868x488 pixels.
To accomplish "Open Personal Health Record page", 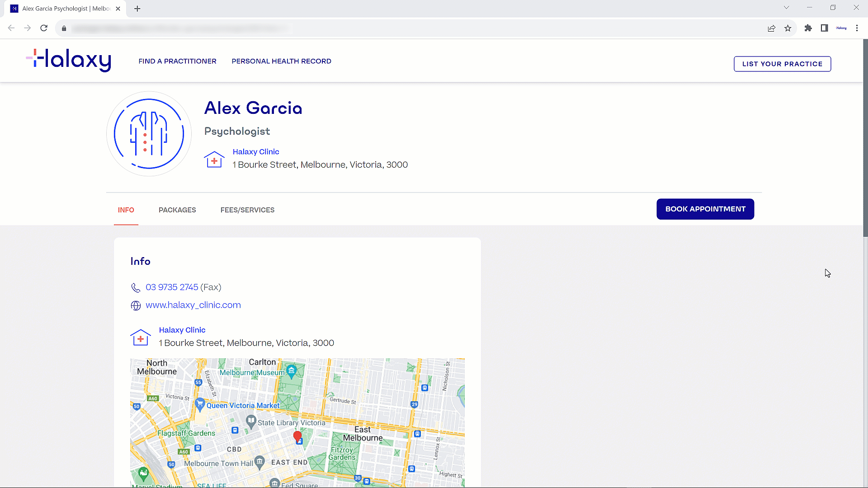I will 281,61.
